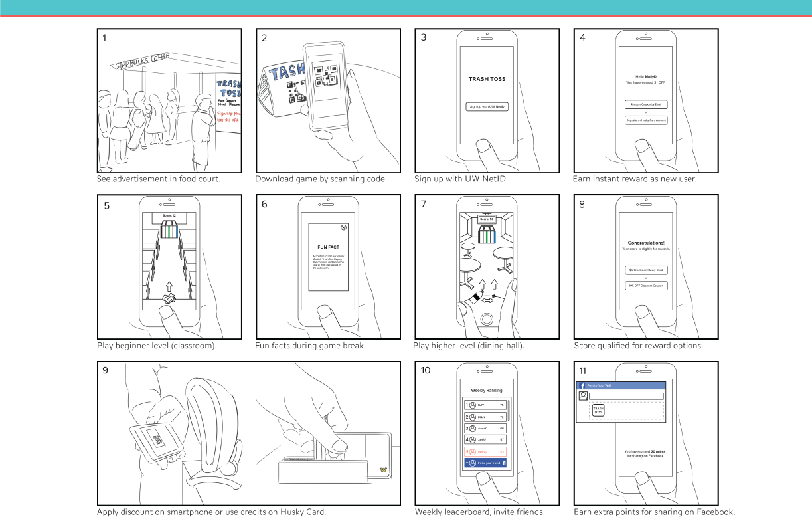The image size is (812, 525).
Task: Click the 'Weekly Ranking' heading in panel 10
Action: coord(487,391)
